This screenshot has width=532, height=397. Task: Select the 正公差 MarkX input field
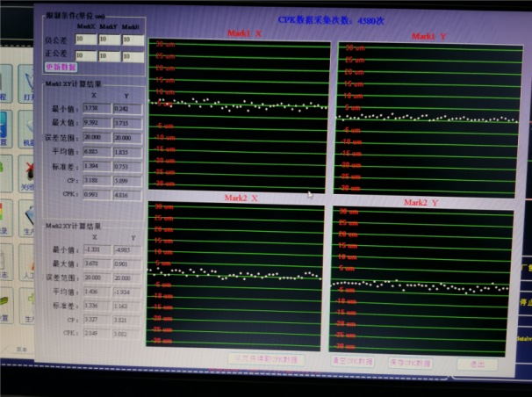point(85,55)
